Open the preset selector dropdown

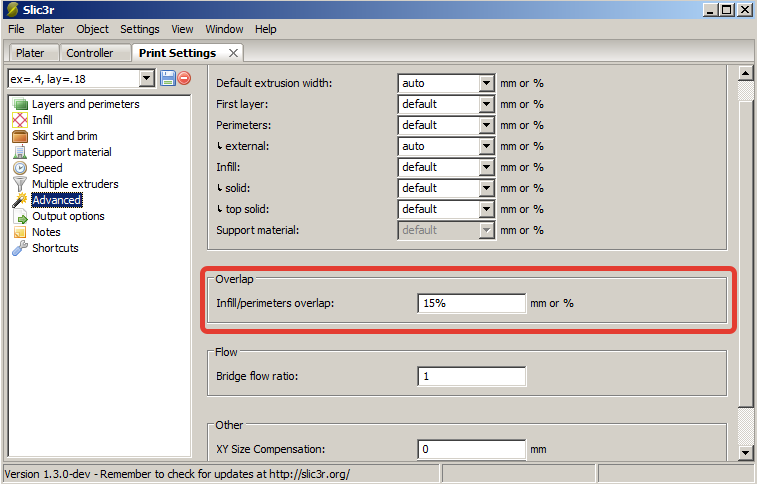click(146, 78)
